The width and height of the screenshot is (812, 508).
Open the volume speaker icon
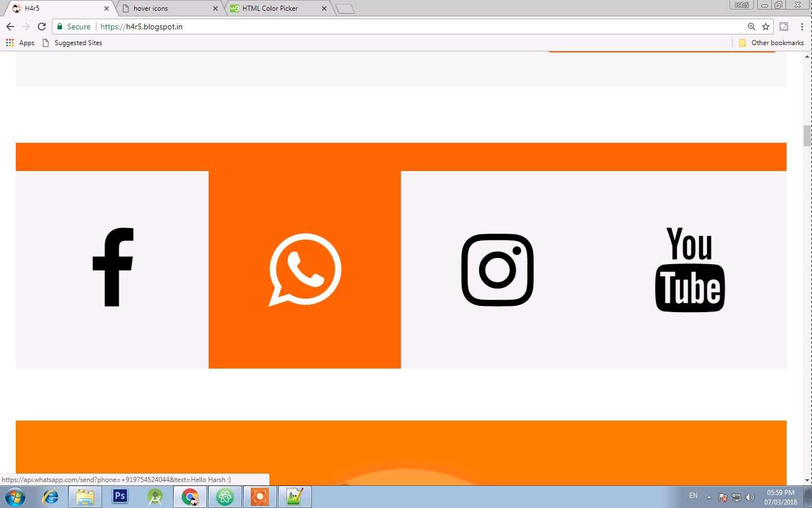[x=750, y=497]
